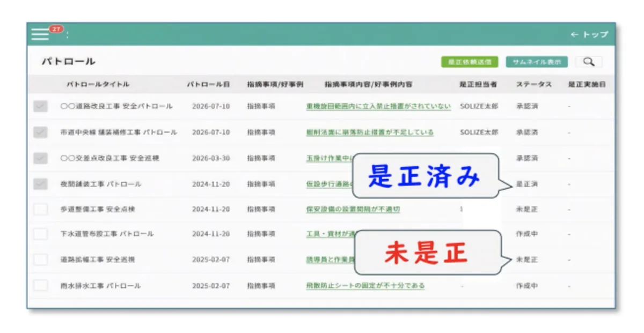Select title 雨水排水工事 パトロール
The image size is (644, 333).
click(100, 286)
